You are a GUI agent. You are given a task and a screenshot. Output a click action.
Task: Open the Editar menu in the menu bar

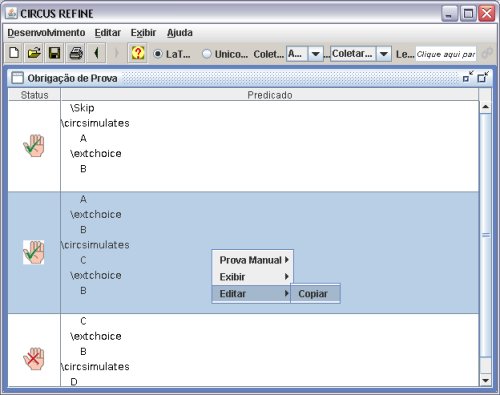pos(108,33)
